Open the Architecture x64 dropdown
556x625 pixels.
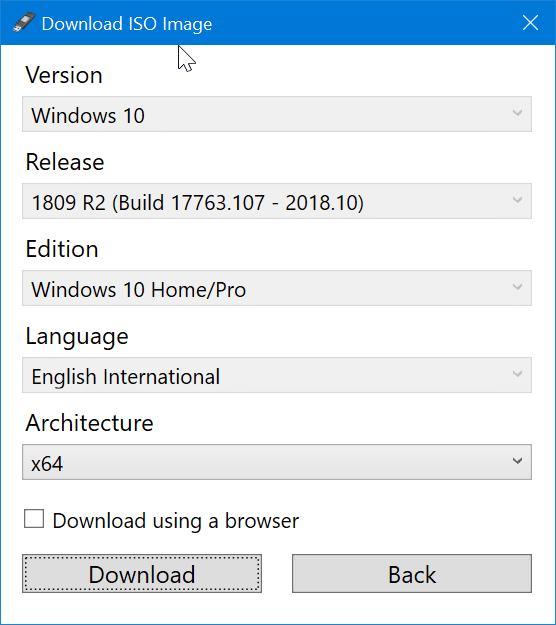pos(277,462)
